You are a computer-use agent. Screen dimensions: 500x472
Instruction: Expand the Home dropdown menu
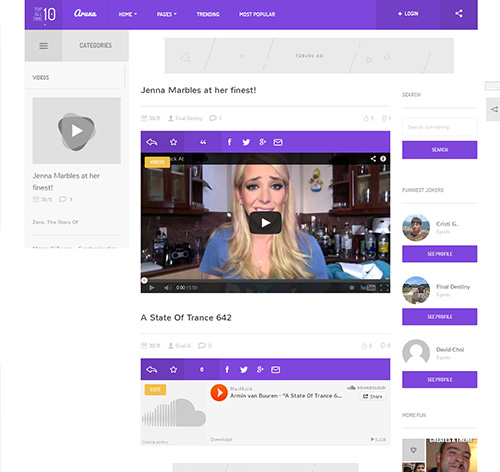tap(128, 14)
